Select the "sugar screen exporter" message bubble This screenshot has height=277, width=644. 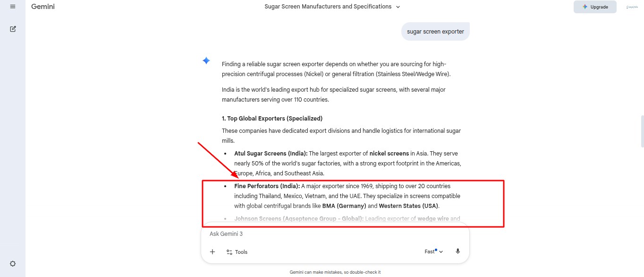pyautogui.click(x=435, y=32)
